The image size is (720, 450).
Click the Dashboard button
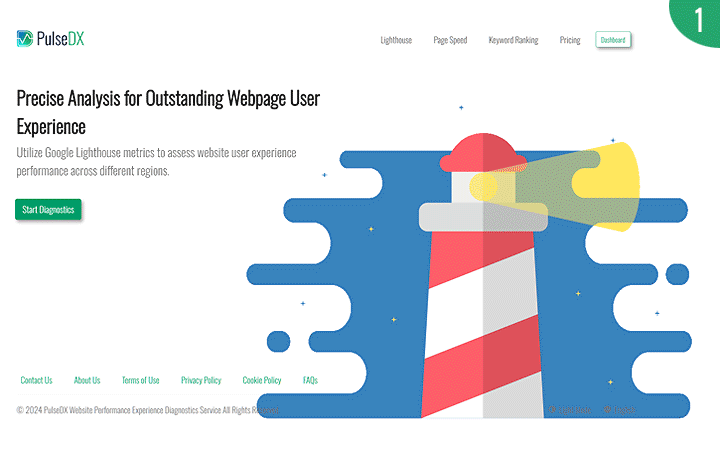pyautogui.click(x=613, y=40)
